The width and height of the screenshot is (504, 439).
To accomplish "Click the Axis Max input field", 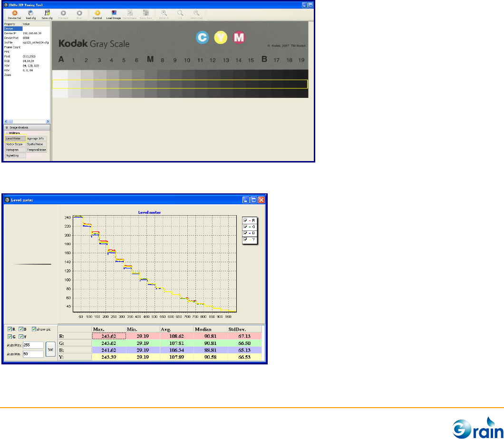I will click(x=33, y=345).
